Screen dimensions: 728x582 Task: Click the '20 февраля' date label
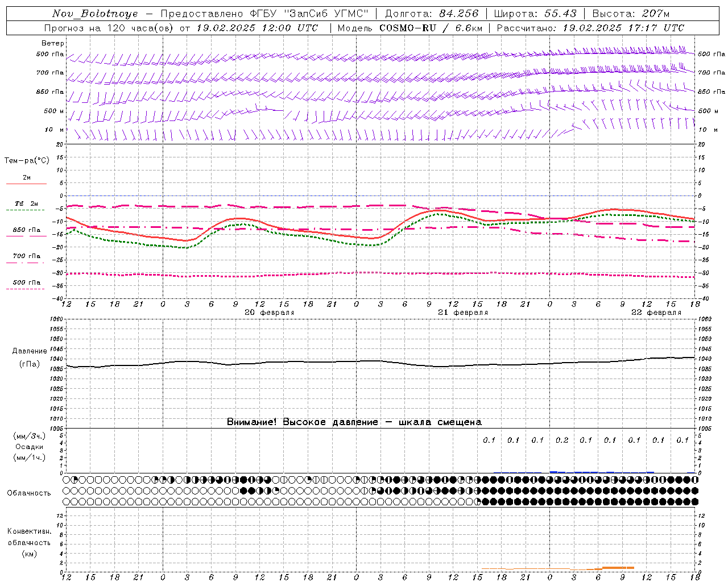pos(269,313)
